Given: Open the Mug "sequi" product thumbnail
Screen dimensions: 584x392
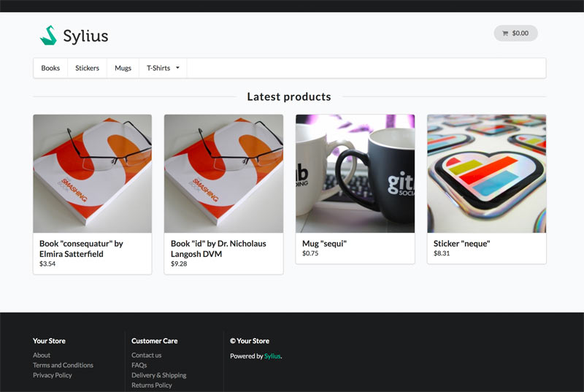Looking at the screenshot, I should coord(355,174).
